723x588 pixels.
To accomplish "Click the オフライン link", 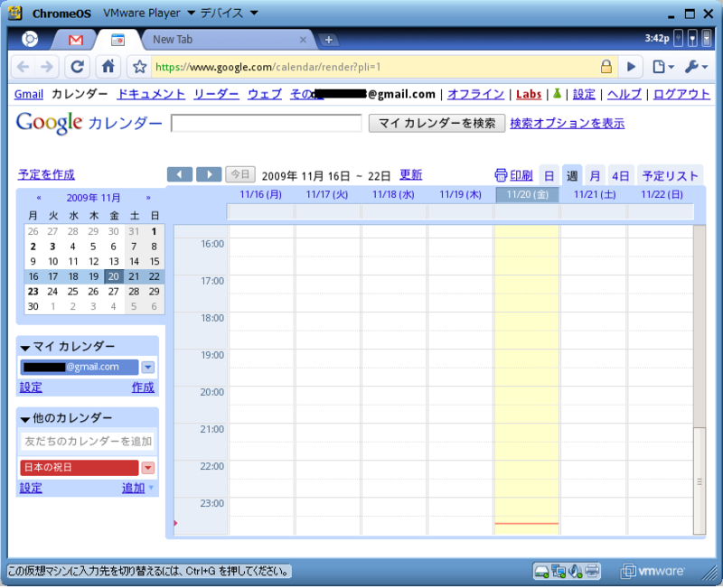I will point(476,95).
